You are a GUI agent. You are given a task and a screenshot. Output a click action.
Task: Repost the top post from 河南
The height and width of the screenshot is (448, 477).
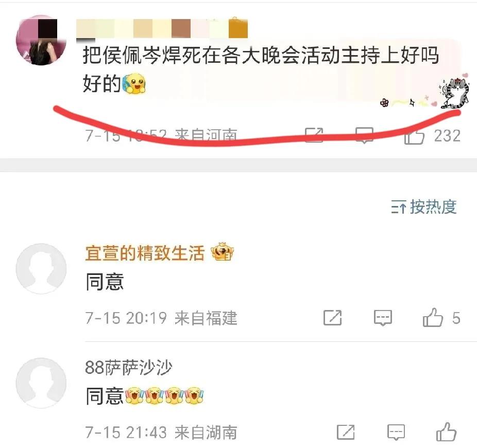tap(314, 135)
